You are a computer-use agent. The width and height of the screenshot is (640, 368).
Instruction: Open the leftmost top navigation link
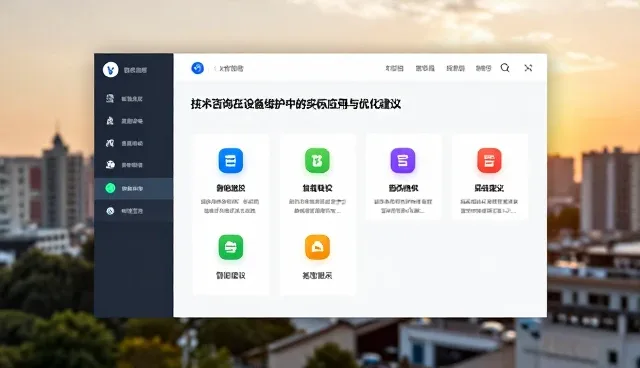[394, 68]
